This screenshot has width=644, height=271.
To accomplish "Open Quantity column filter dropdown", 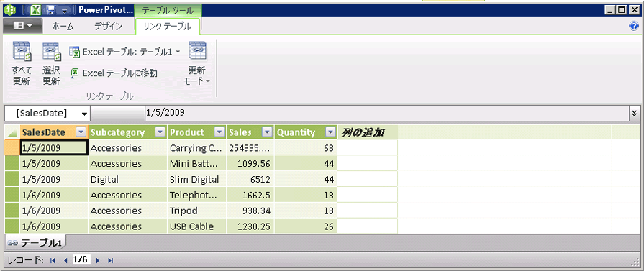I will [330, 132].
